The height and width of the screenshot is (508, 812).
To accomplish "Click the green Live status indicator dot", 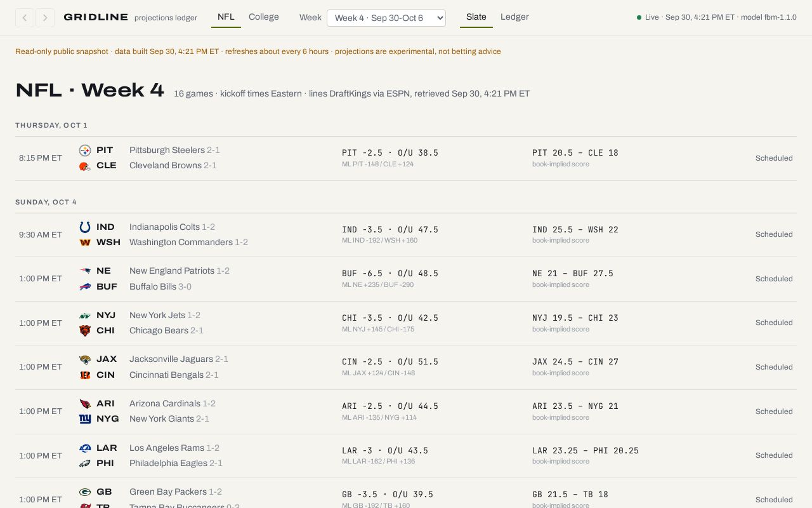I will pyautogui.click(x=639, y=18).
